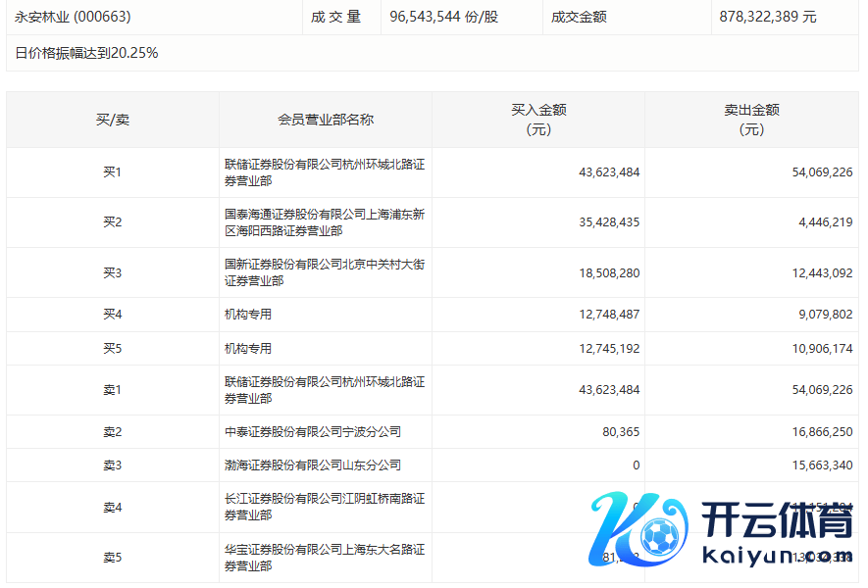Click 国泰海通证券 branch name in 买2 row
The height and width of the screenshot is (588, 868).
click(x=324, y=222)
